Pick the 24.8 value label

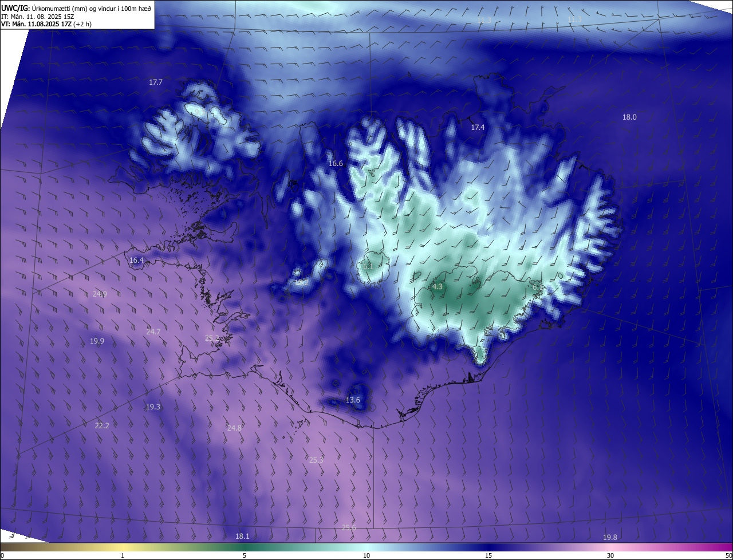[234, 428]
